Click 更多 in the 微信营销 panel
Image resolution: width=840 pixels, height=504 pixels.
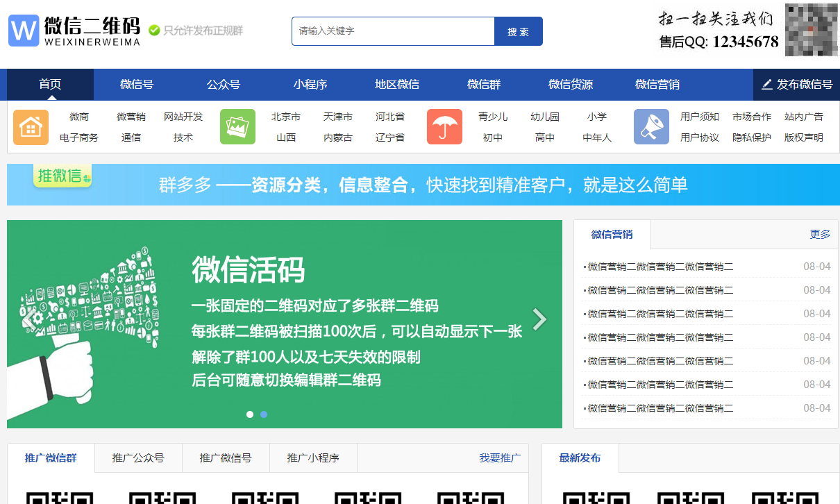(821, 235)
